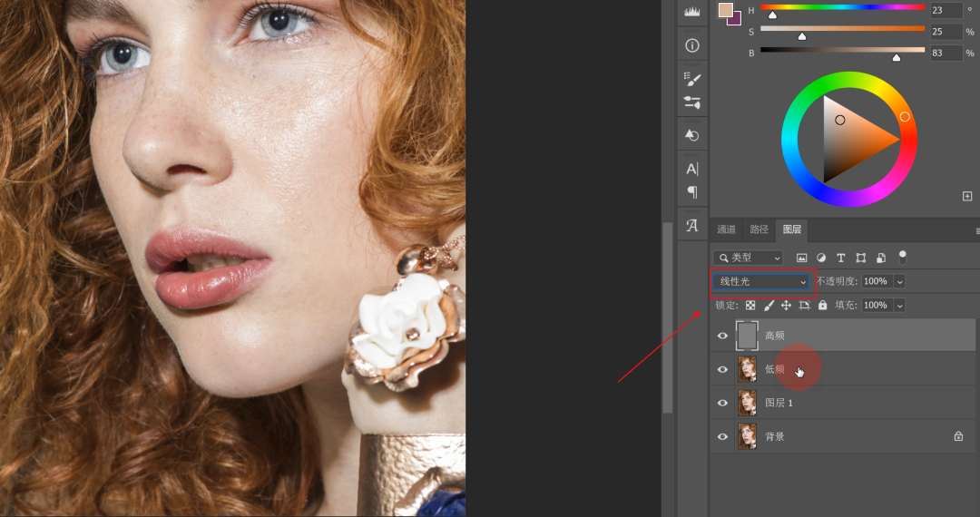
Task: Filter layers by adjustment layers icon
Action: click(821, 258)
